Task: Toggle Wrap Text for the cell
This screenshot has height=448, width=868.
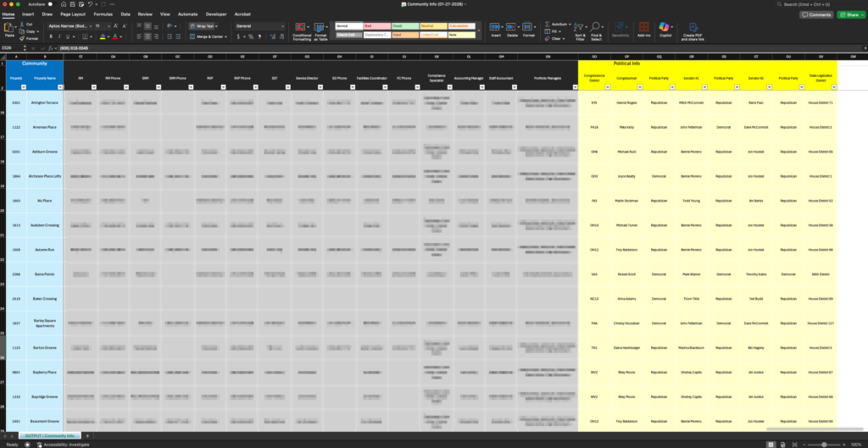Action: pos(202,26)
